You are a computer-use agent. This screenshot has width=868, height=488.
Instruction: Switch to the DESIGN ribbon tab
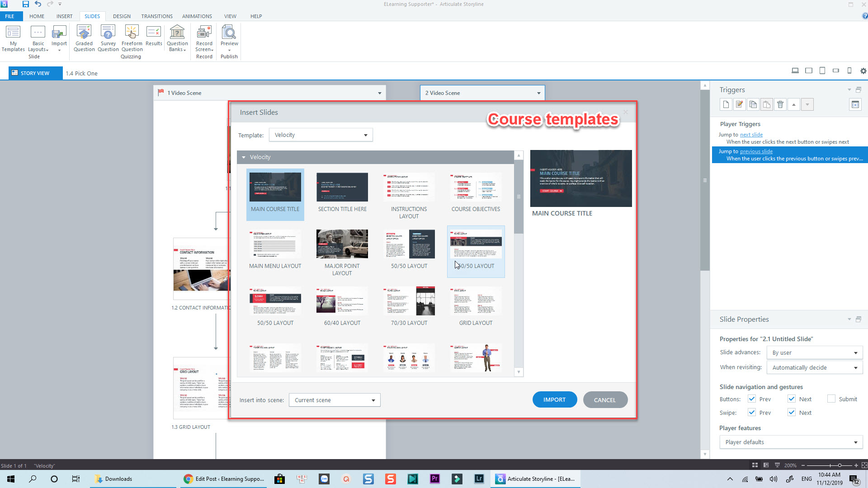[x=122, y=16]
